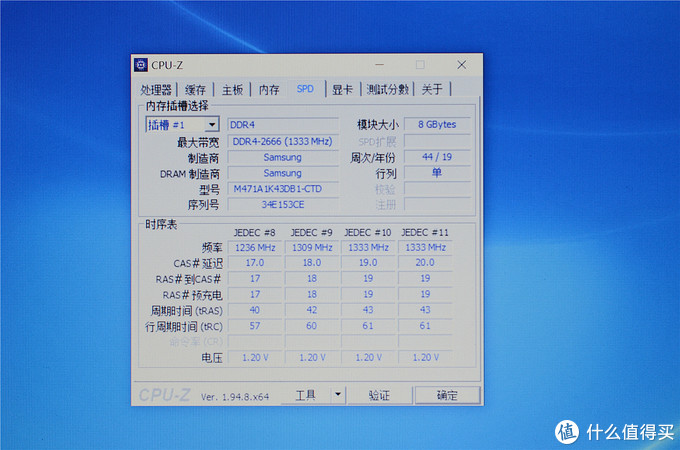Click the 60 tRC value
Screen dimensions: 680x450
[x=312, y=326]
